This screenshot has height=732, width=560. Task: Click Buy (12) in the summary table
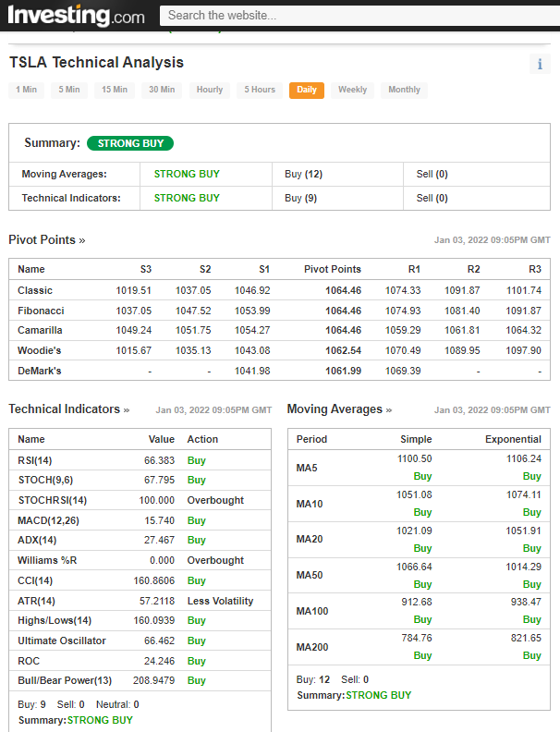coord(303,174)
